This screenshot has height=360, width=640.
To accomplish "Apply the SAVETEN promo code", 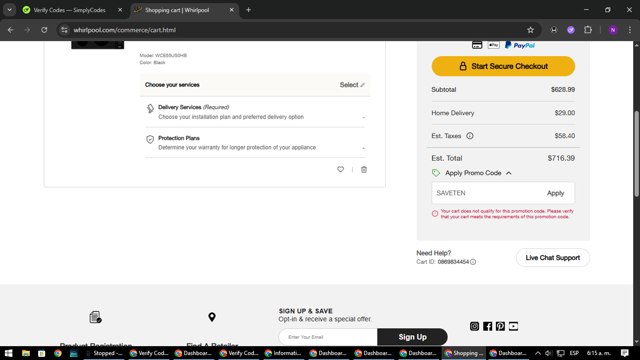I will pos(555,193).
